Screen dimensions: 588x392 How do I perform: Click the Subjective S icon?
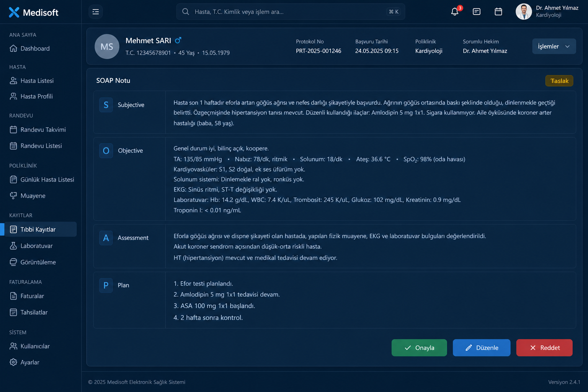point(106,105)
